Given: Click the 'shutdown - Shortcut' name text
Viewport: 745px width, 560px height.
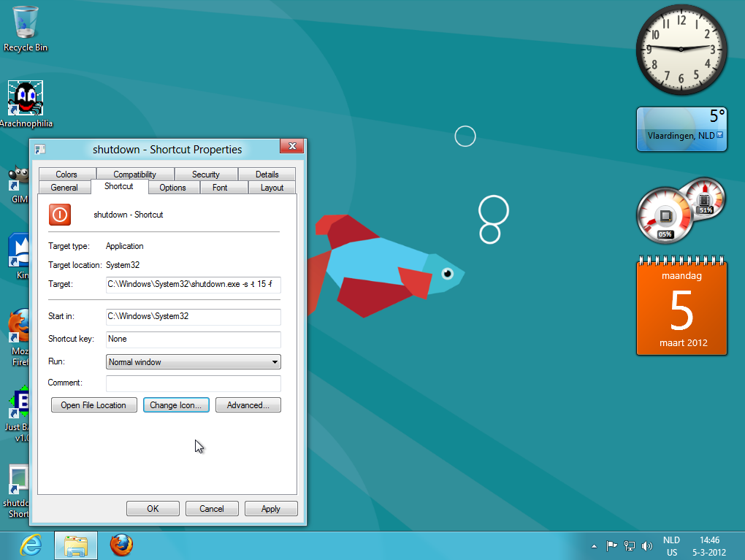Looking at the screenshot, I should coord(129,215).
